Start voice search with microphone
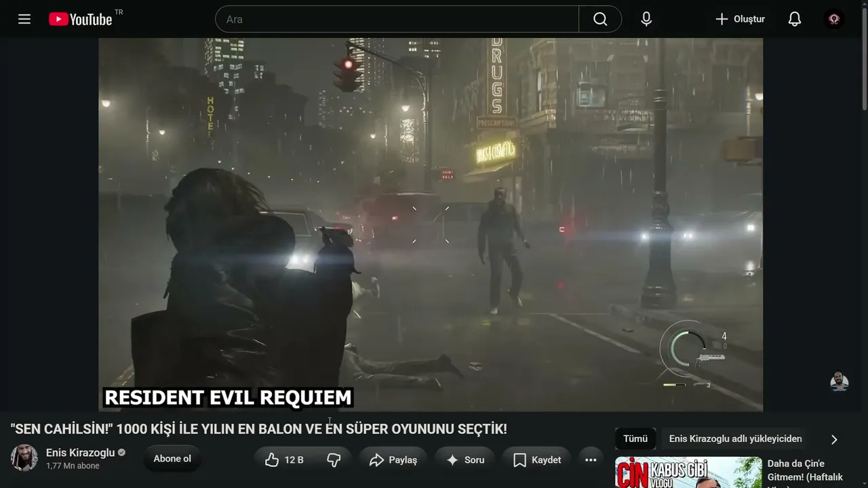Image resolution: width=868 pixels, height=488 pixels. point(646,19)
